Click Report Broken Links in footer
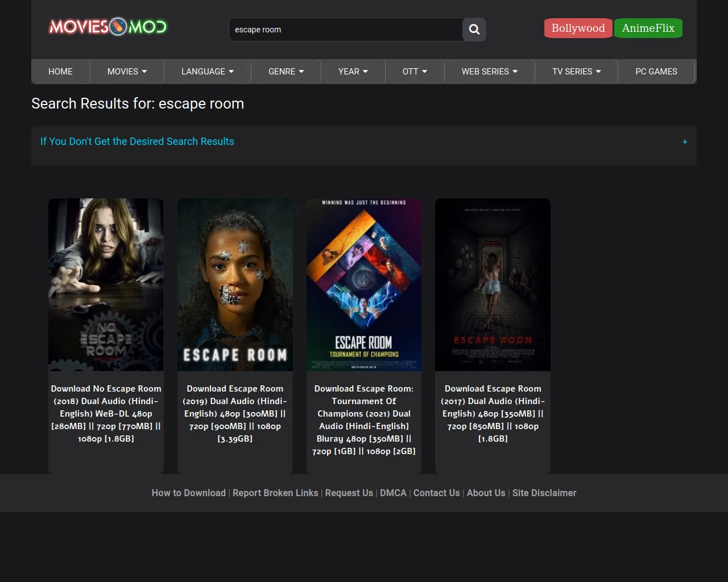728x582 pixels. pos(275,493)
